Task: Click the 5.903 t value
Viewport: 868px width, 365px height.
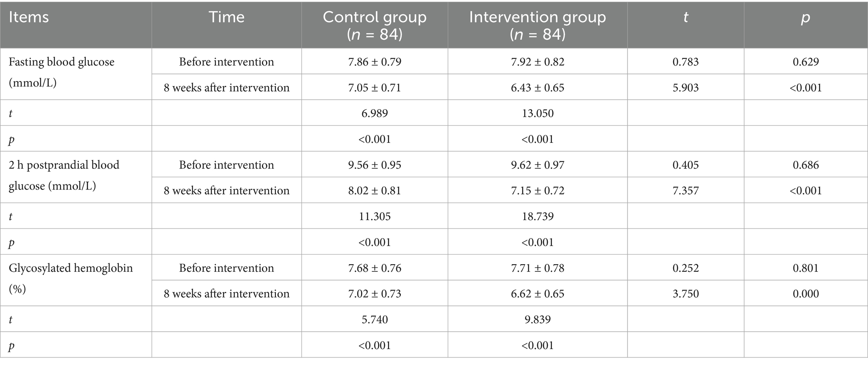Action: [686, 87]
